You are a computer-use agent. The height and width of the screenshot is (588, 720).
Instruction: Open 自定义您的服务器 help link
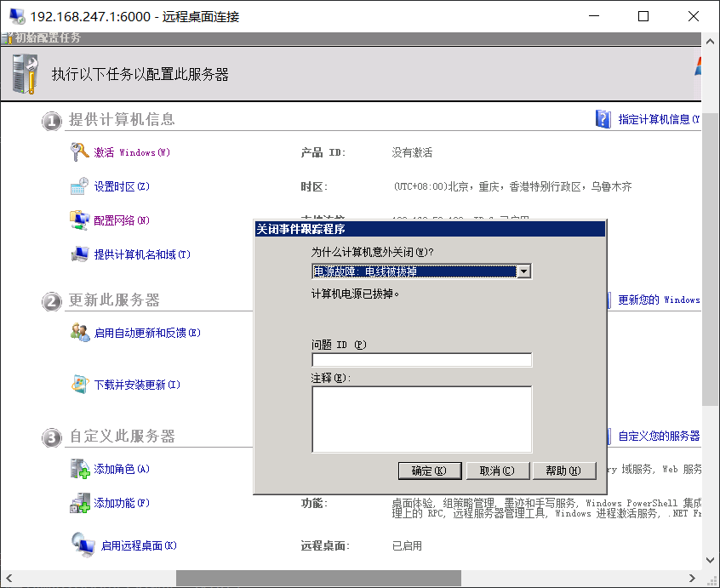(659, 436)
